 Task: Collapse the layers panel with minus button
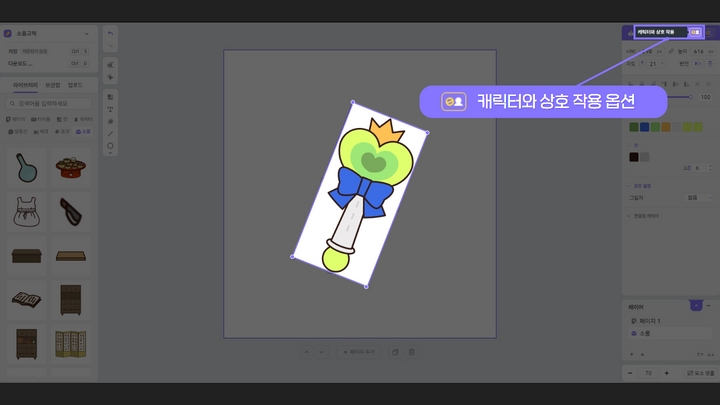pyautogui.click(x=709, y=305)
